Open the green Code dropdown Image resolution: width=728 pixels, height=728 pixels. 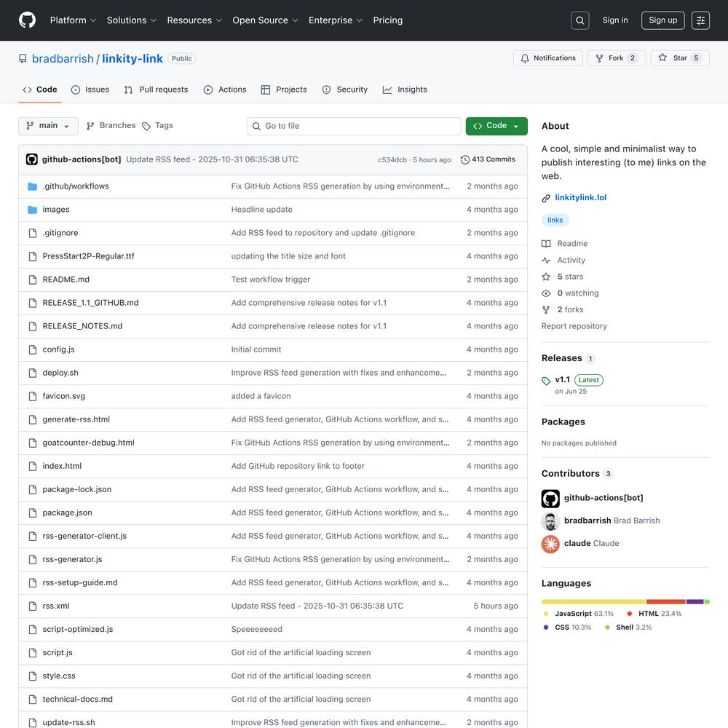pyautogui.click(x=496, y=126)
